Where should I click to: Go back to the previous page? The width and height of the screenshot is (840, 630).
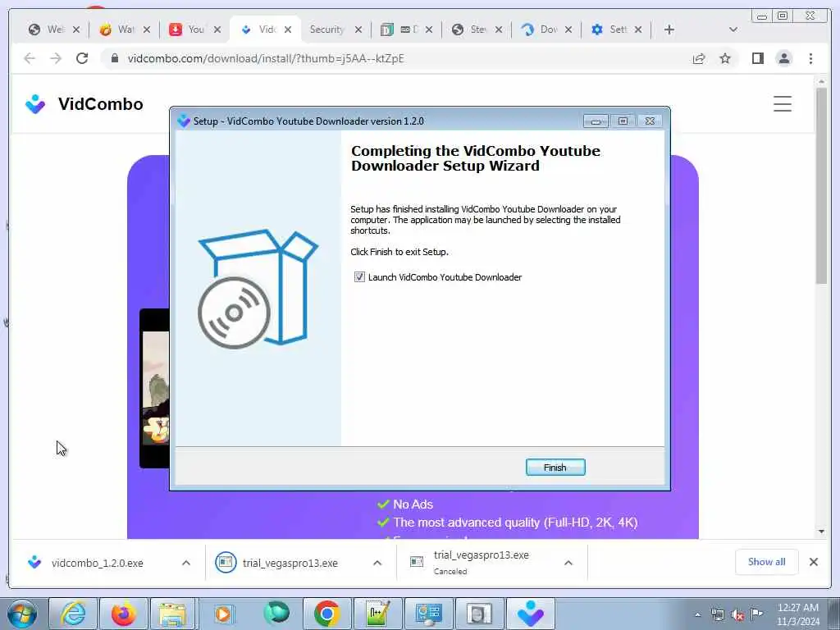[30, 58]
